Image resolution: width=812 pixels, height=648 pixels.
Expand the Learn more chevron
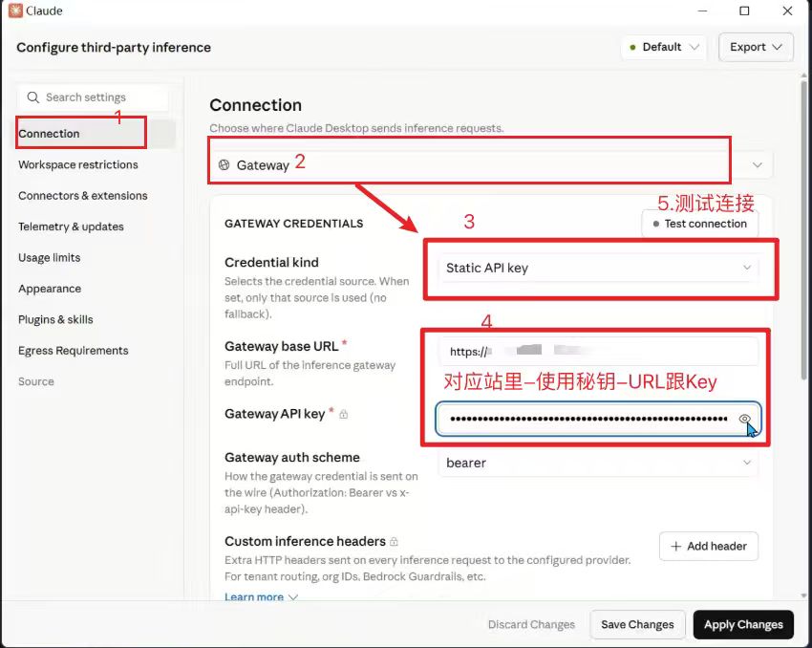tap(293, 597)
